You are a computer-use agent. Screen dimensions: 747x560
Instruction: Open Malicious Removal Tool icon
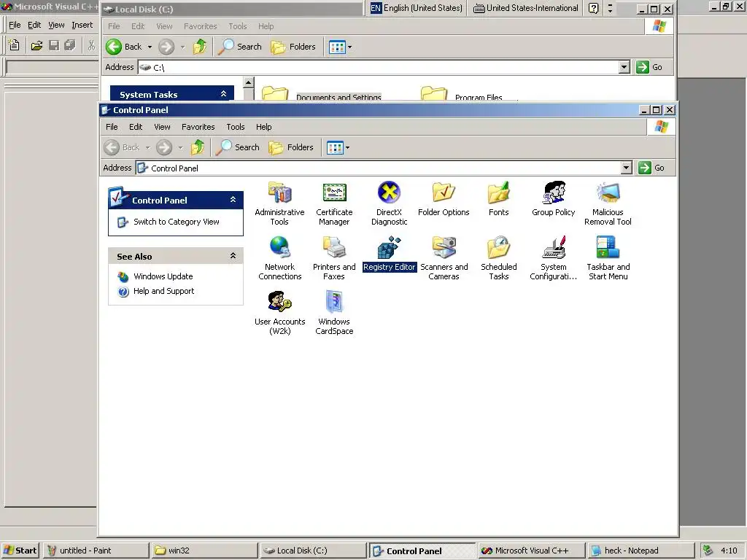pyautogui.click(x=608, y=192)
